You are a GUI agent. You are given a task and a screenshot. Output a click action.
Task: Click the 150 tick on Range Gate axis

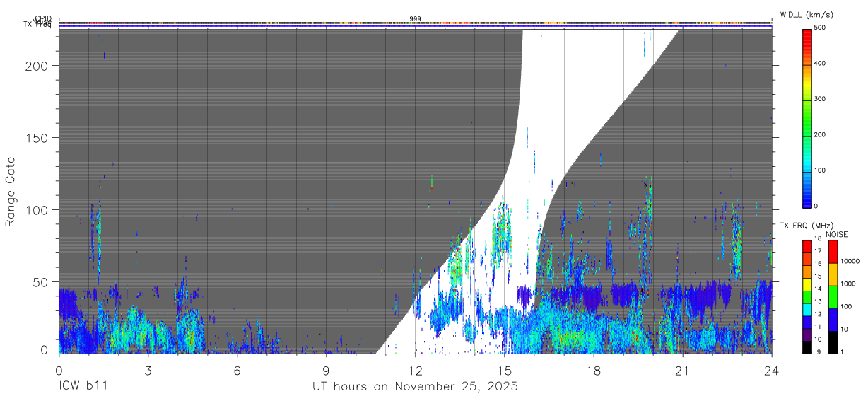point(37,137)
